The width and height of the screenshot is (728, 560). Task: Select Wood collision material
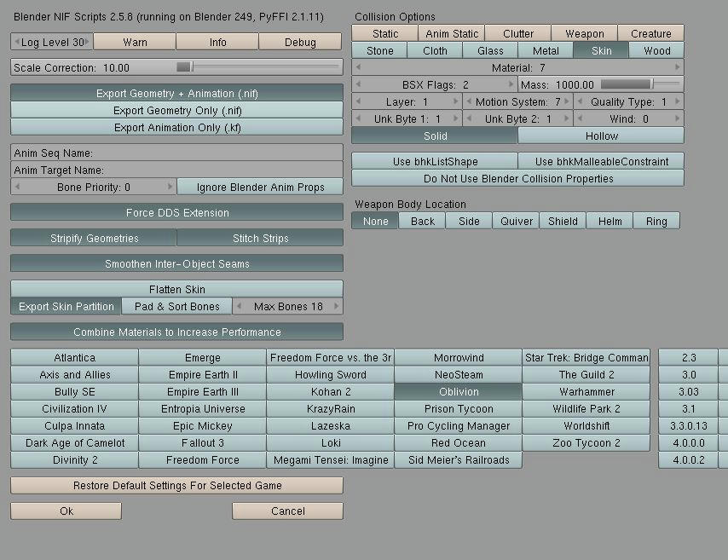[x=656, y=50]
